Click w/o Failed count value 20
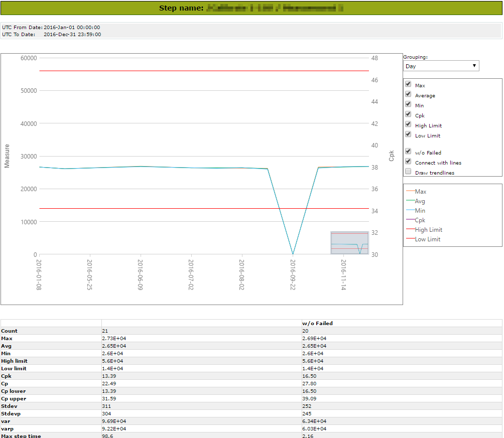This screenshot has height=438, width=504. pyautogui.click(x=305, y=331)
